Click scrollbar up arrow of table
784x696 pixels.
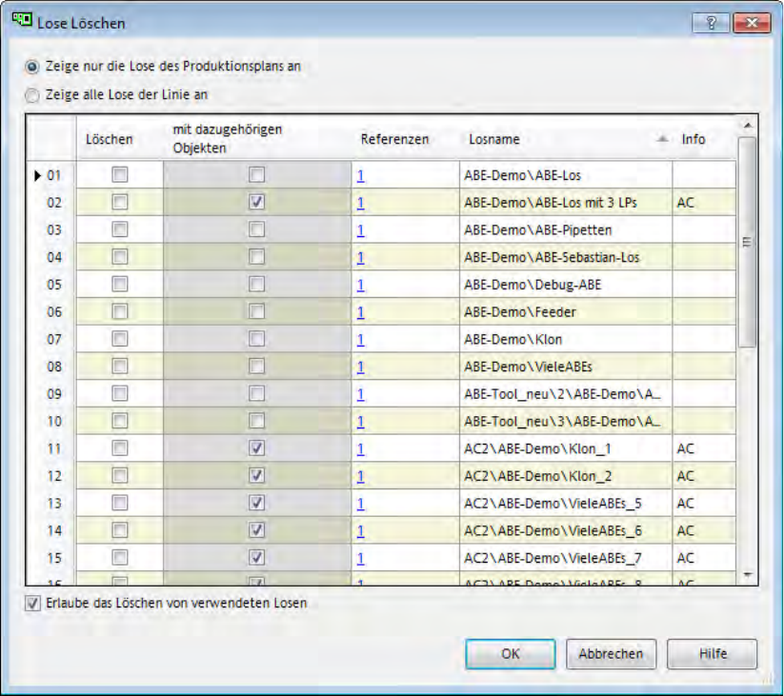coord(748,125)
